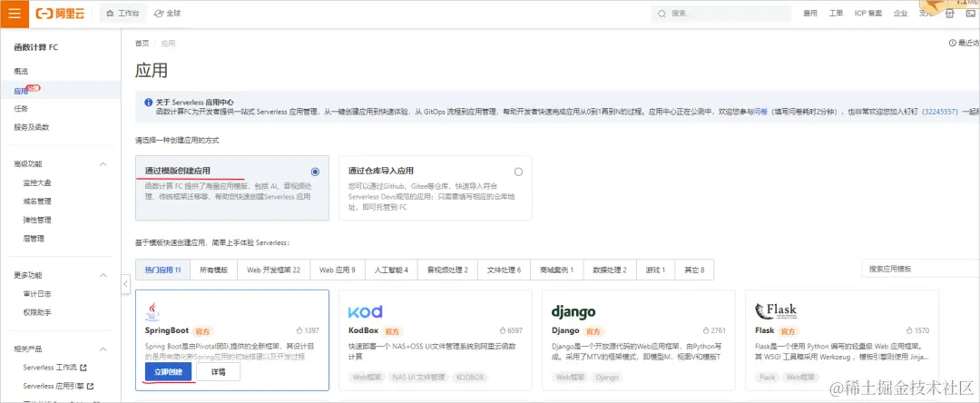
Task: Open the ICP 备案 menu
Action: (868, 13)
